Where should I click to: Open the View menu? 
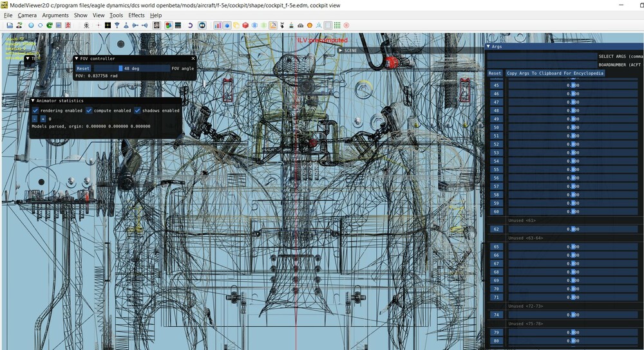pyautogui.click(x=99, y=15)
